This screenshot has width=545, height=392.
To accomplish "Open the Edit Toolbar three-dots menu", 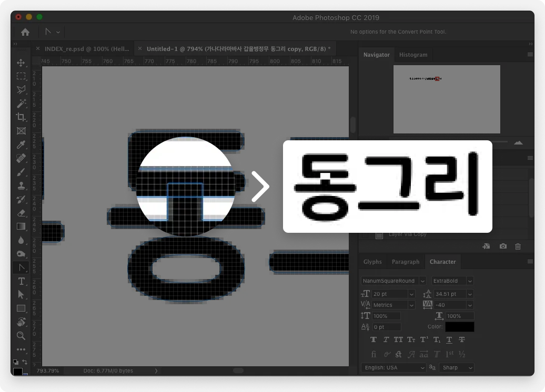I will click(21, 349).
